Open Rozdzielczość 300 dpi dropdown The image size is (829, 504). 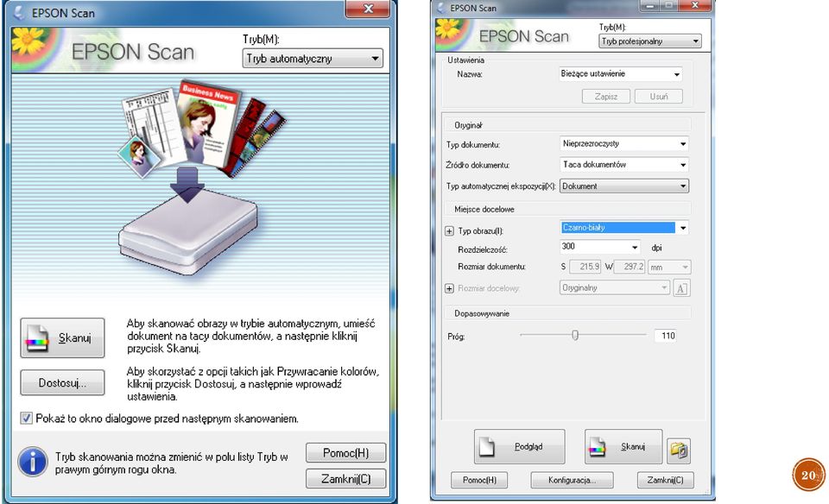pyautogui.click(x=599, y=247)
